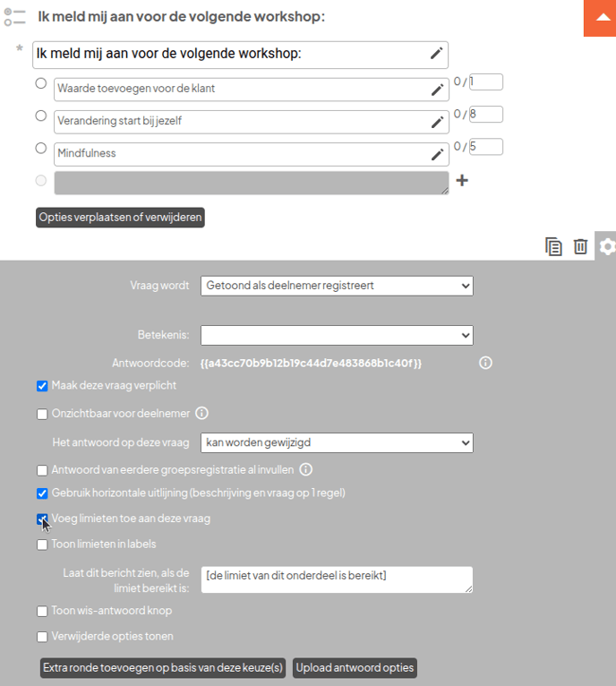Click 'Verandering start bij jezelf' option text

(x=252, y=122)
